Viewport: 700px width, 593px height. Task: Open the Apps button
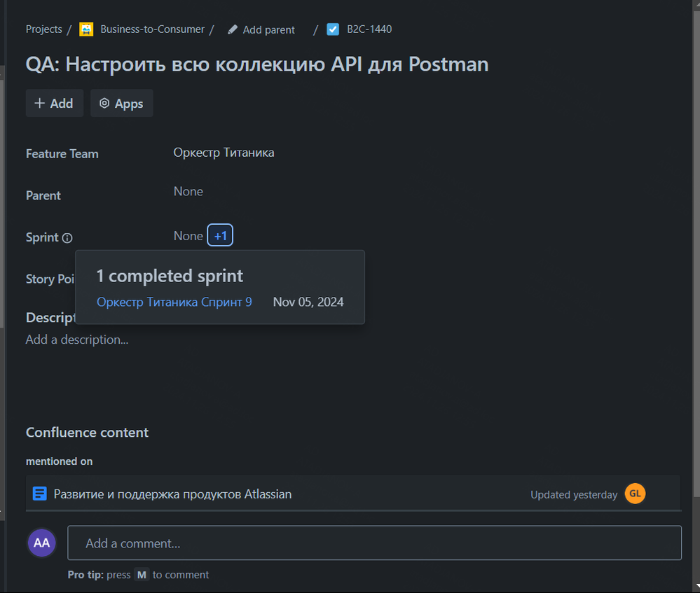[122, 103]
